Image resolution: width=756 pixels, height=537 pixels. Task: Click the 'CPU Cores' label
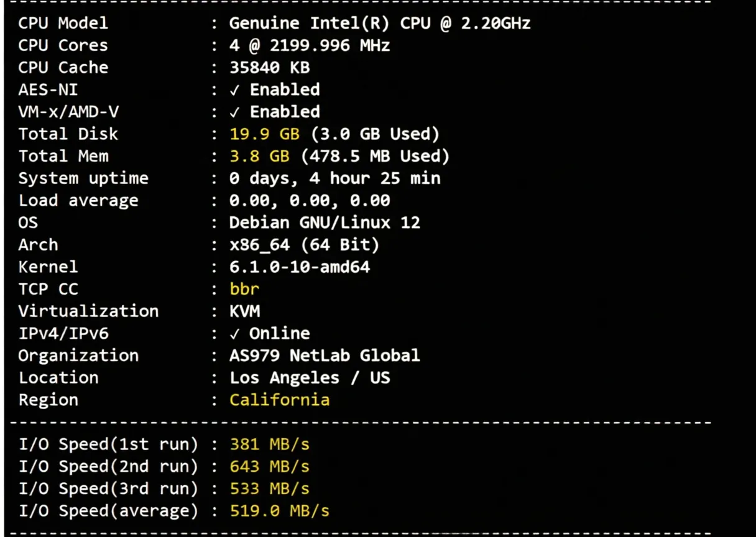pos(63,45)
